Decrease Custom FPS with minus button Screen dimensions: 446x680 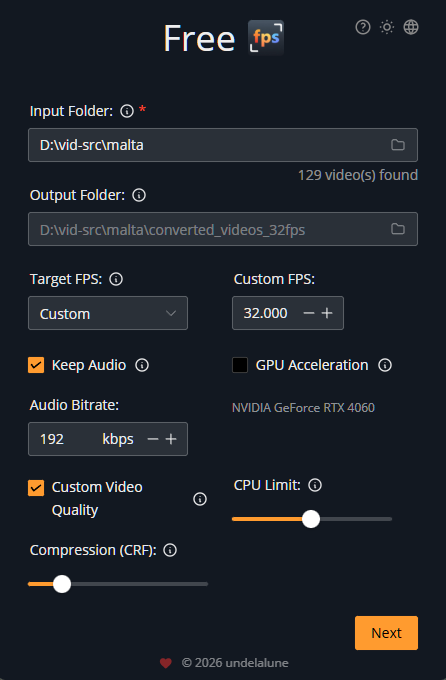coord(308,313)
